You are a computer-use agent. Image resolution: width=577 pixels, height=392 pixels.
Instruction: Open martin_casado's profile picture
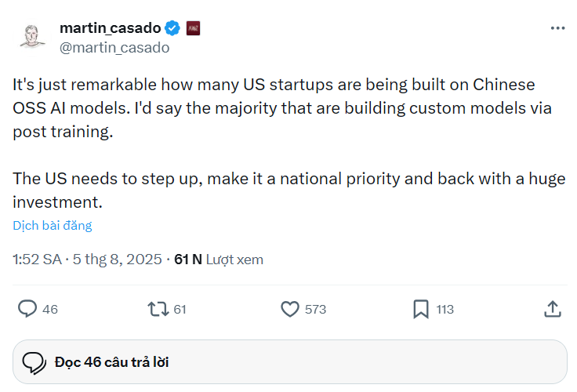[x=29, y=37]
